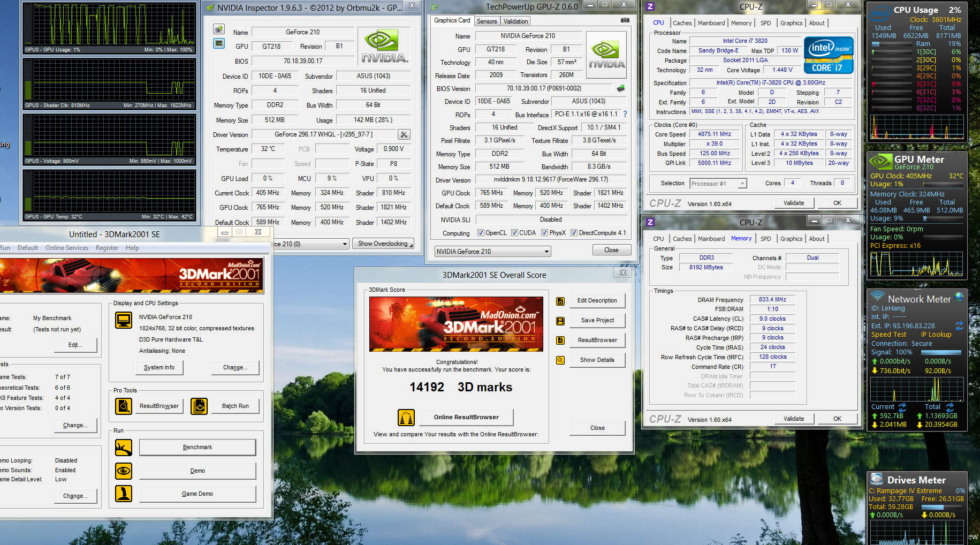Viewport: 980px width, 545px height.
Task: Close the 3DMark Overall Score dialog
Action: click(597, 428)
